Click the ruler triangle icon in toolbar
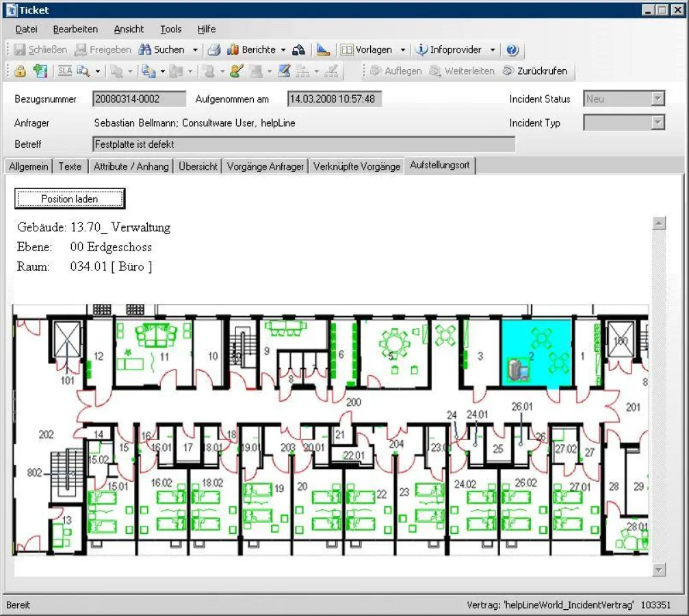Image resolution: width=689 pixels, height=616 pixels. pyautogui.click(x=324, y=50)
